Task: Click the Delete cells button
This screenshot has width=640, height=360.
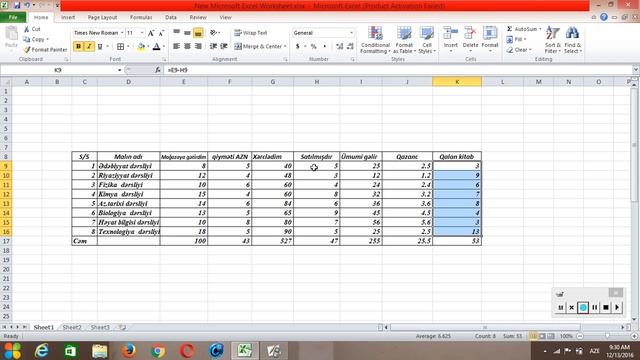Action: [470, 38]
